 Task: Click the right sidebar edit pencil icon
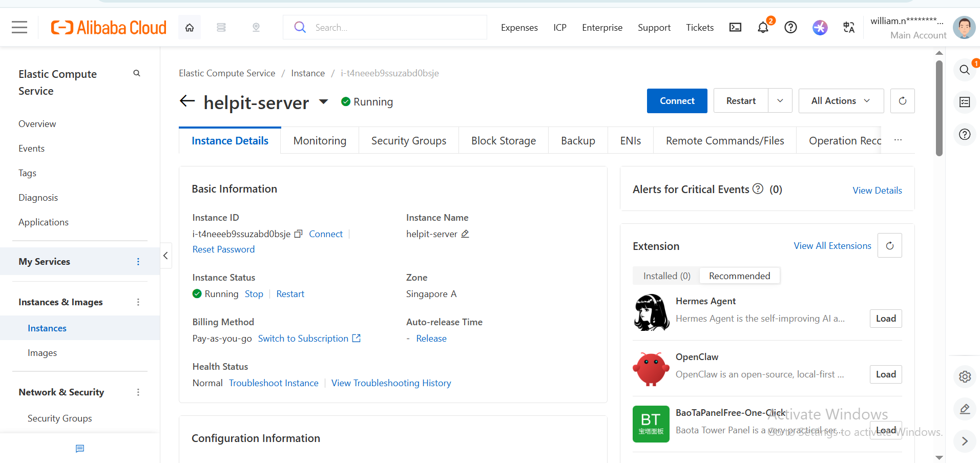click(x=965, y=409)
